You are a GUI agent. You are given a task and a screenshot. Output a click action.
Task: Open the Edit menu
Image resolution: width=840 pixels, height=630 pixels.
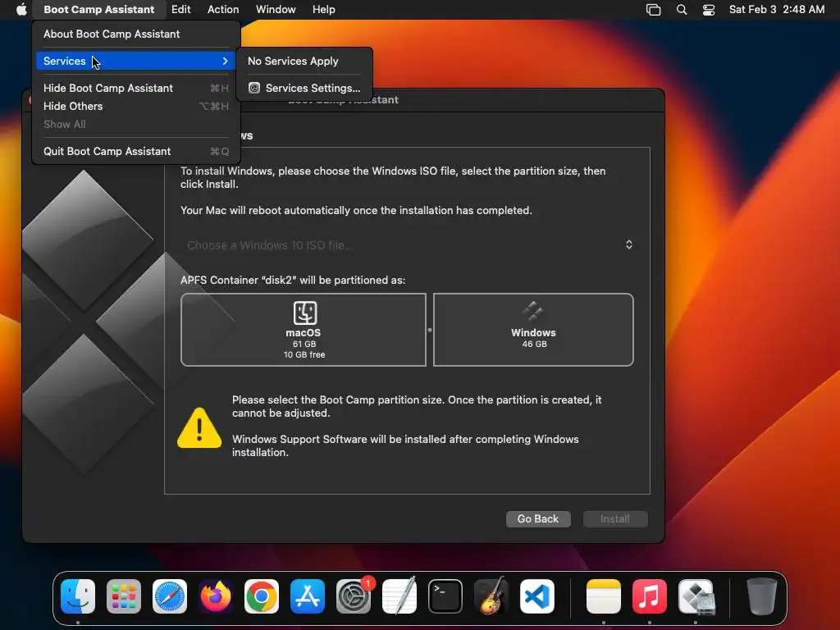tap(181, 9)
